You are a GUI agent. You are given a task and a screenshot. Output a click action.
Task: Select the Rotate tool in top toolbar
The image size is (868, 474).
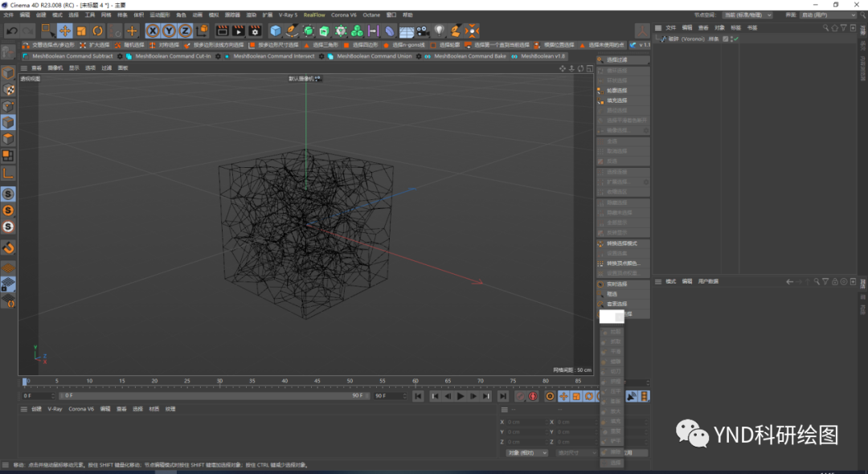98,31
